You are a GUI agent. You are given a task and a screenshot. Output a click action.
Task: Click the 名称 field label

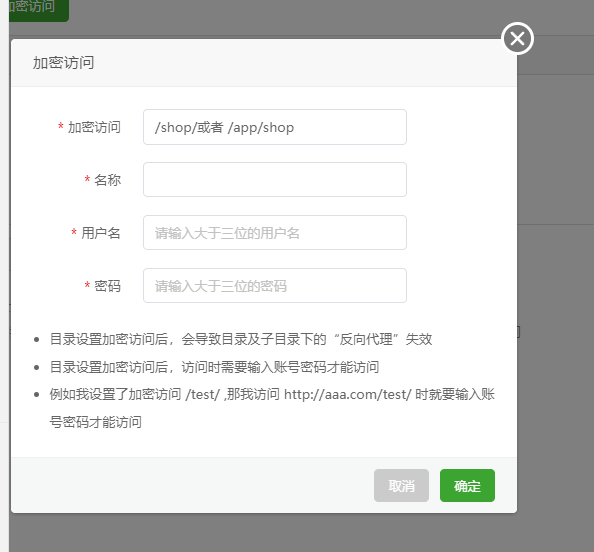[107, 180]
